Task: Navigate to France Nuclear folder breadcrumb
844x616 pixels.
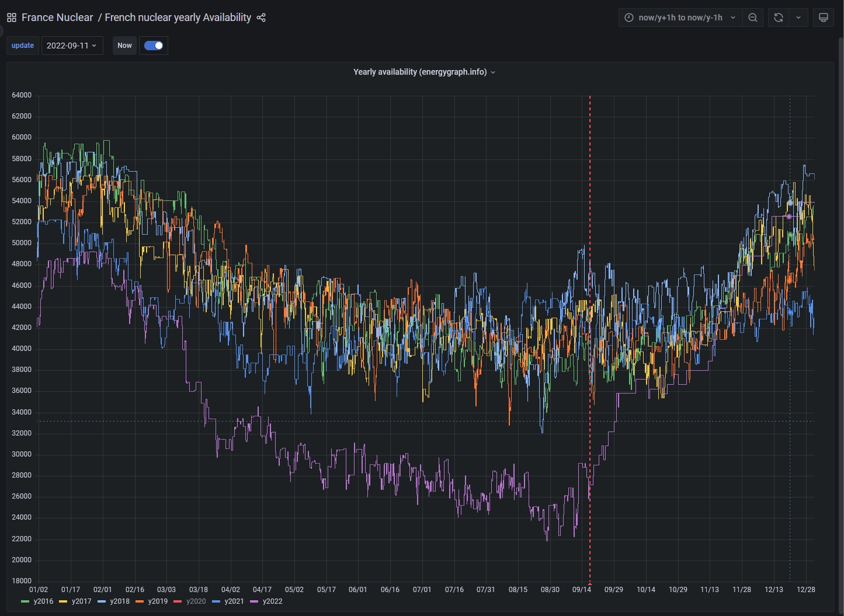Action: point(57,18)
